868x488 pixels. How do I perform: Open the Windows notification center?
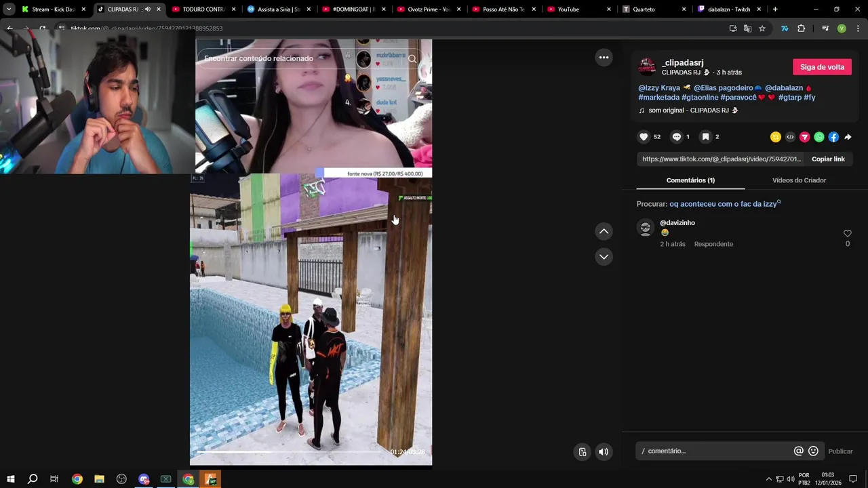click(853, 479)
